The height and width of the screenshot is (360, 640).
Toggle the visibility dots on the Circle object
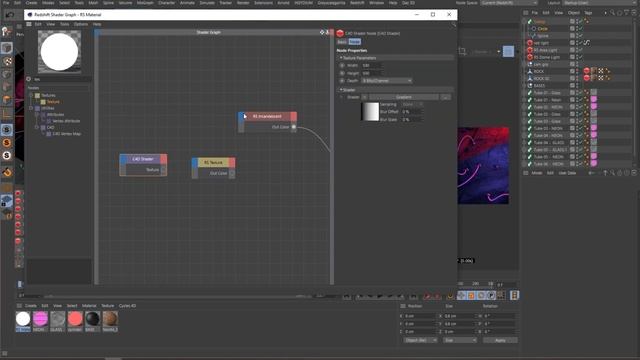[x=577, y=29]
